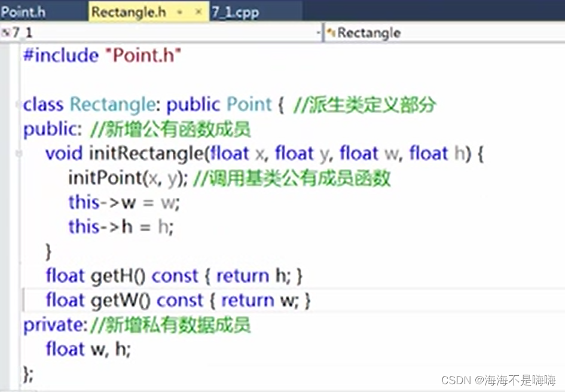The height and width of the screenshot is (392, 565).
Task: Click the closing }; of the class
Action: 28,373
